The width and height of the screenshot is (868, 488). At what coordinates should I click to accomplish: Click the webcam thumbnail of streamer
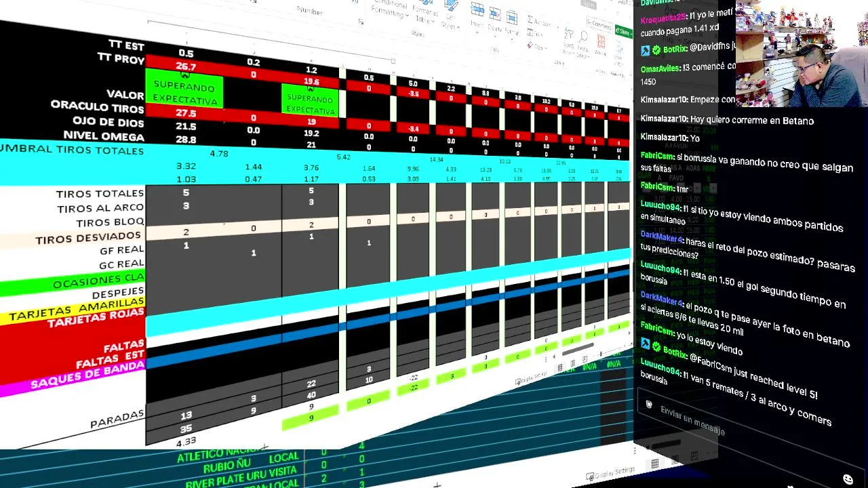802,54
